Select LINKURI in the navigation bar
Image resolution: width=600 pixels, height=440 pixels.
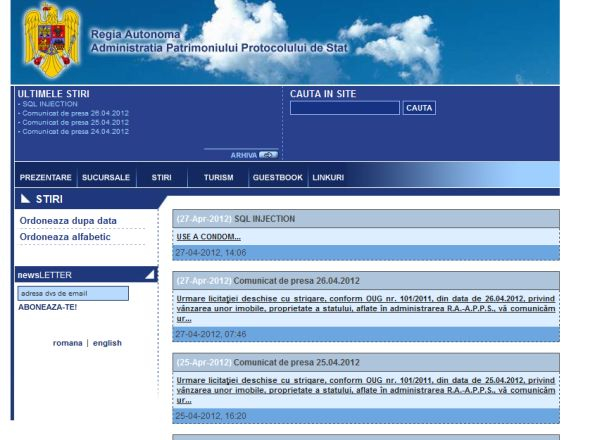(x=328, y=178)
